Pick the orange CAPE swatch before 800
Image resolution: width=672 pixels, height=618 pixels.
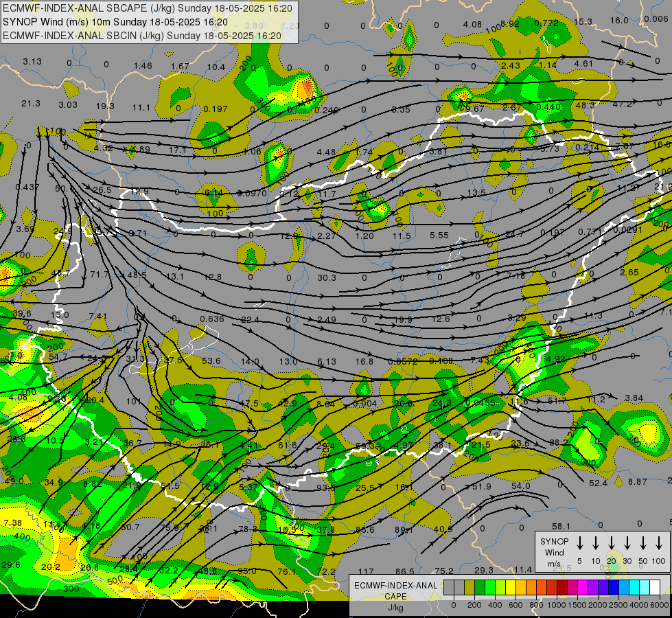coord(531,588)
